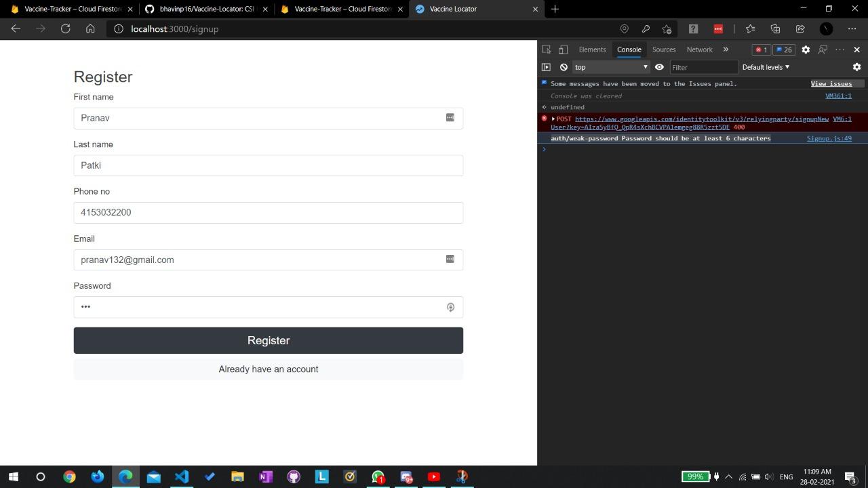The image size is (868, 488).
Task: Switch to the Network tab
Action: pyautogui.click(x=700, y=49)
